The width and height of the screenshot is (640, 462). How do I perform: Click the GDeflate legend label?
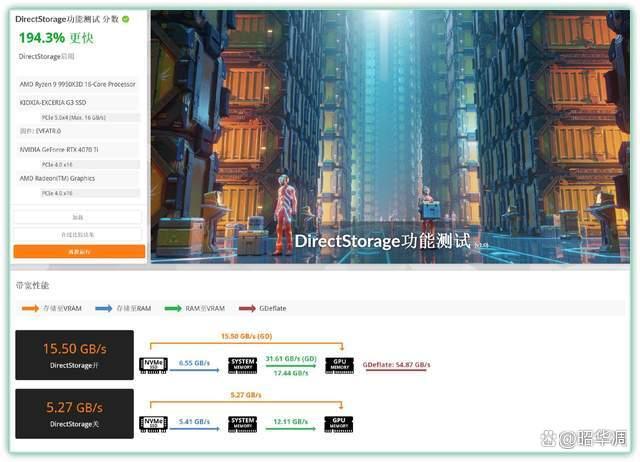[273, 308]
